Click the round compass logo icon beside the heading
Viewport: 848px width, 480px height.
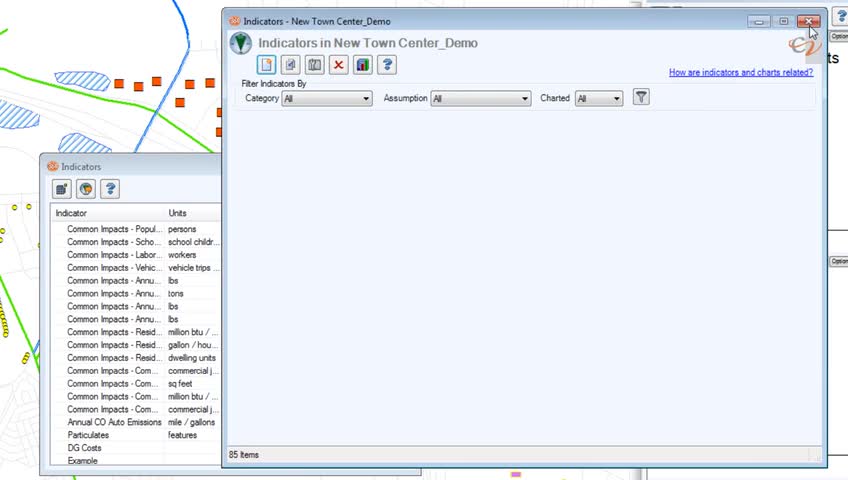[x=241, y=43]
